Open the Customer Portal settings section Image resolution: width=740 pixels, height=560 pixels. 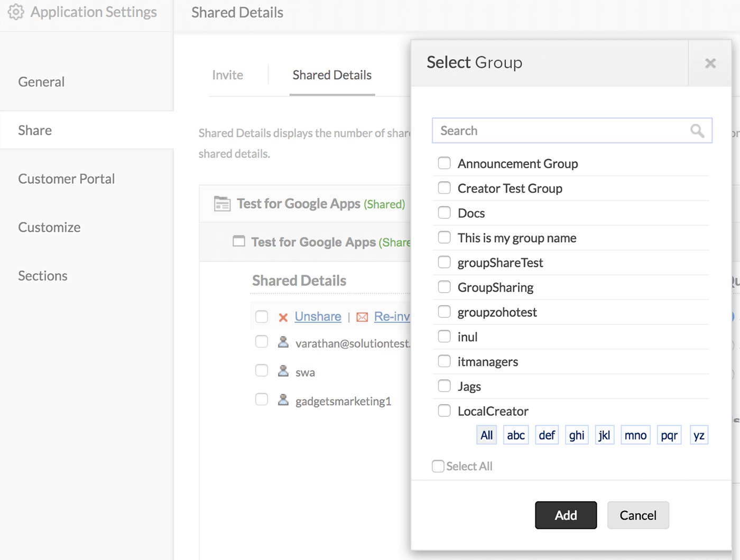click(x=66, y=179)
